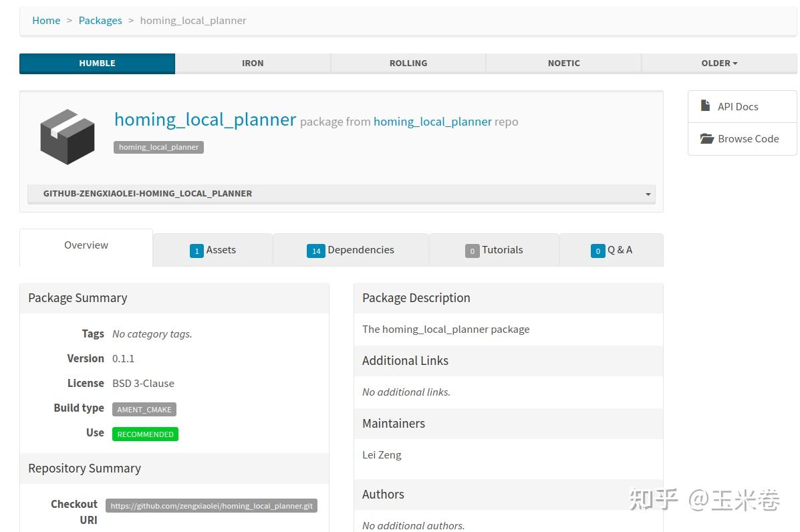This screenshot has width=800, height=532.
Task: Select the RECOMMENDED use badge
Action: (145, 434)
